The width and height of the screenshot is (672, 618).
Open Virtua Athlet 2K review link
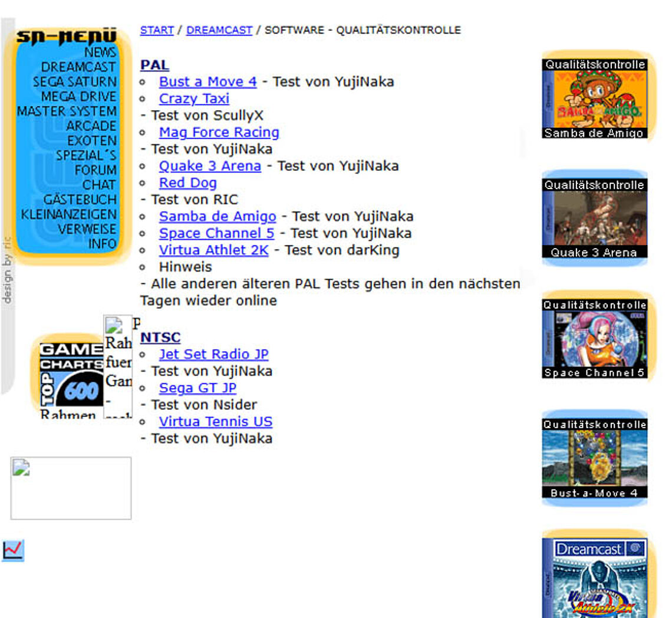[214, 250]
